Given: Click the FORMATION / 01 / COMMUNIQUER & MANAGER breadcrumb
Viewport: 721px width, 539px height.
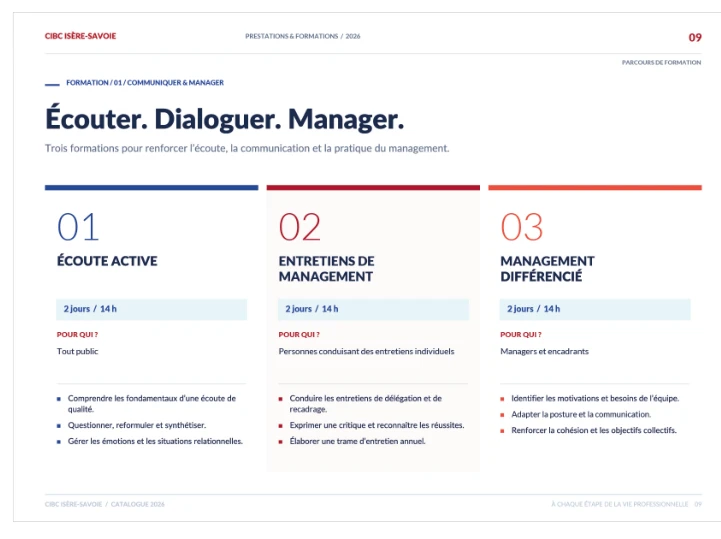Looking at the screenshot, I should (145, 82).
